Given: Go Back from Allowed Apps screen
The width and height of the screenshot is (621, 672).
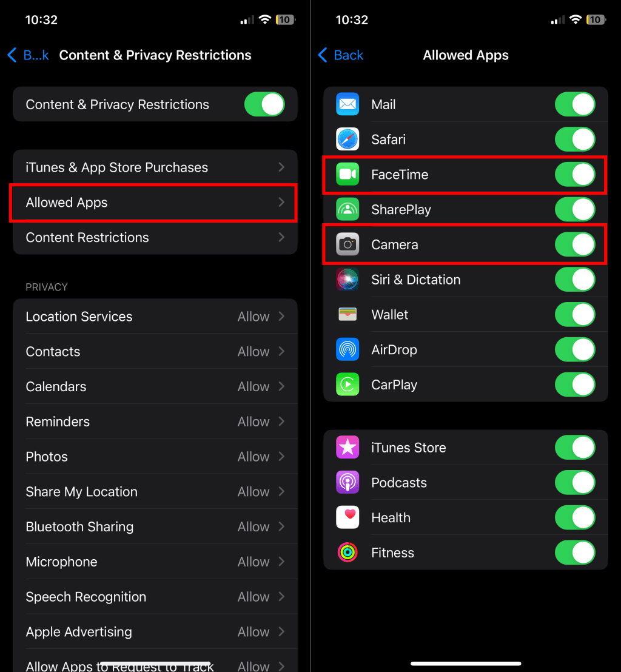Looking at the screenshot, I should [341, 55].
